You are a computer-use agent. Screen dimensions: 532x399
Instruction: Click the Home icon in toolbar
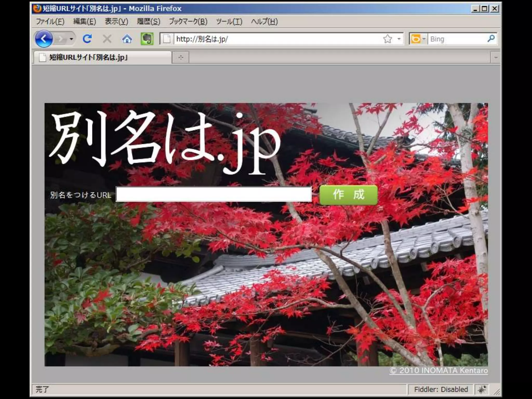point(127,39)
